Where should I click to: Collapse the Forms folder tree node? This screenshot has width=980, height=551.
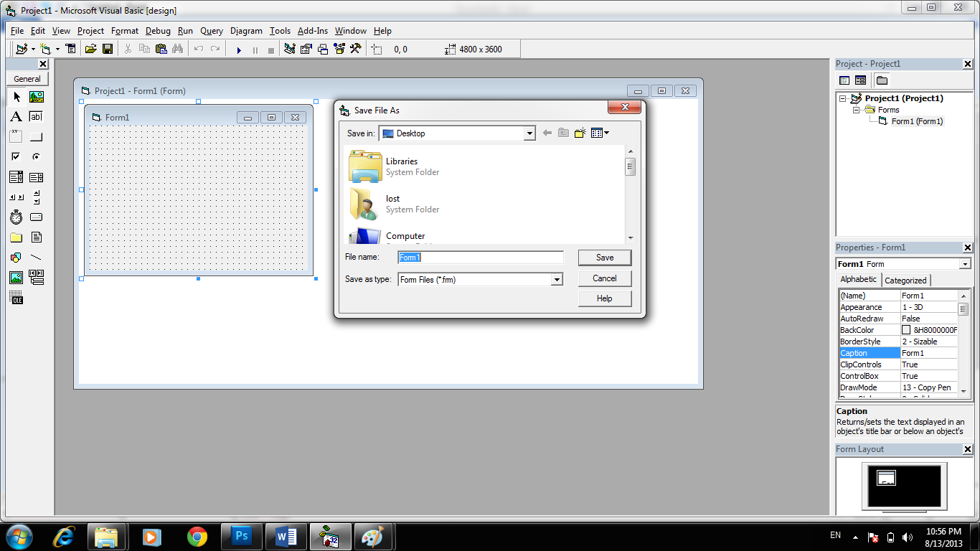point(857,110)
